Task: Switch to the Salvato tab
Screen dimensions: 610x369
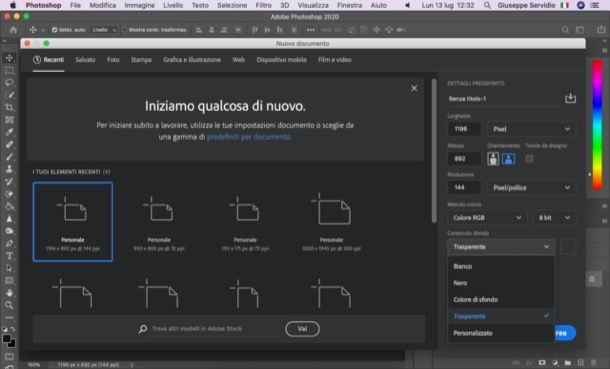Action: [85, 60]
